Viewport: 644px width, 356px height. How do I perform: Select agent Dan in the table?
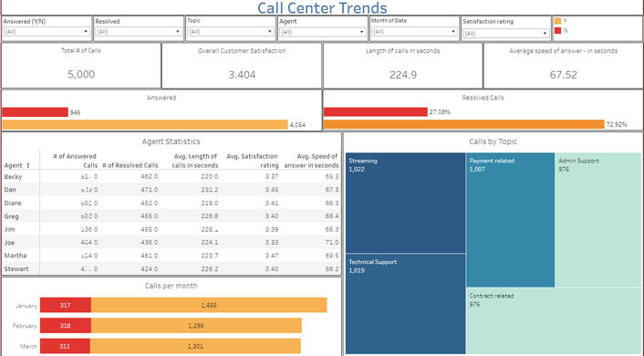tap(10, 190)
